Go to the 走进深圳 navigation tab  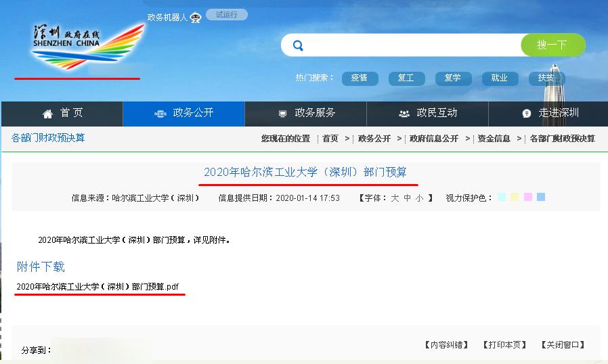(x=548, y=114)
